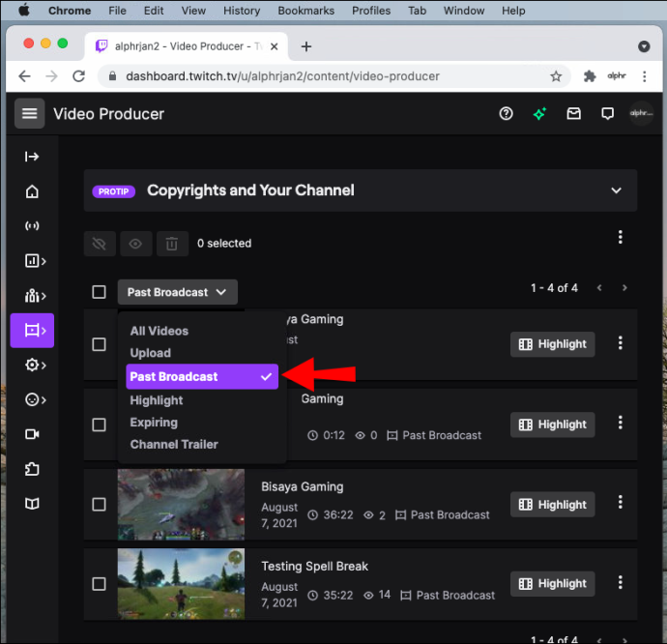The image size is (667, 644).
Task: Open the Content sidebar section icon
Action: coord(32,331)
